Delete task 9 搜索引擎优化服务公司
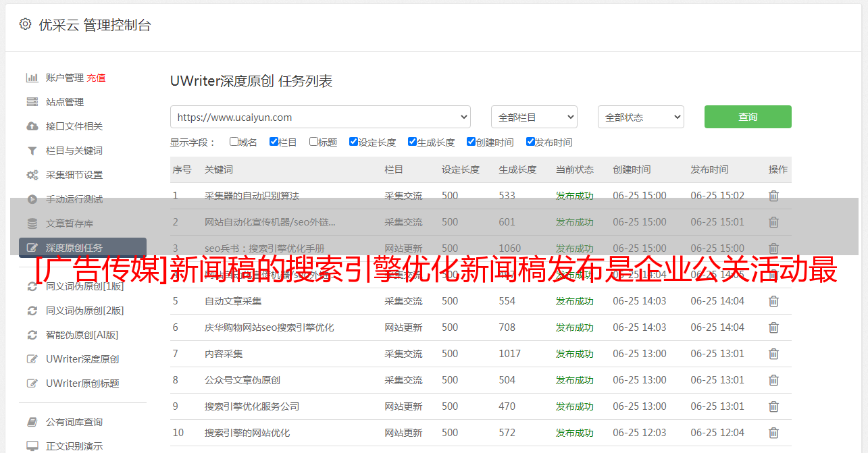Screen dimensions: 868x453 pos(773,406)
